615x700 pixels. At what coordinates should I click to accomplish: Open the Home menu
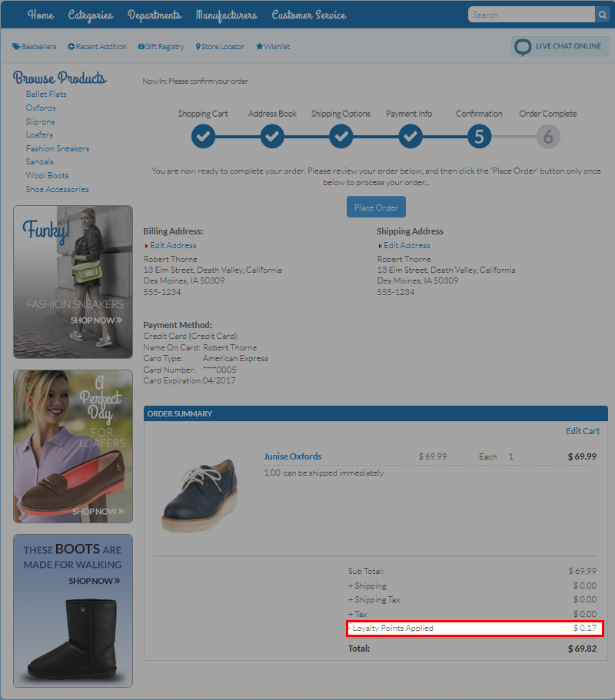pos(41,15)
